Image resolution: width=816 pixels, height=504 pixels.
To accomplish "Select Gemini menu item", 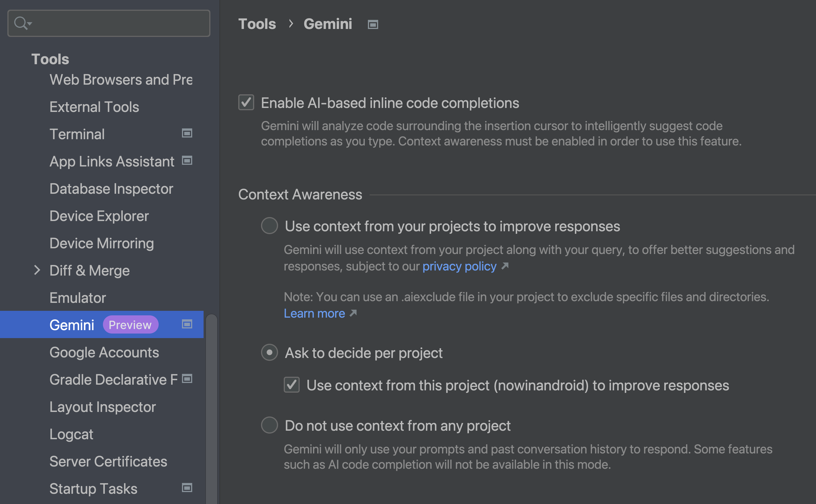I will (x=71, y=324).
